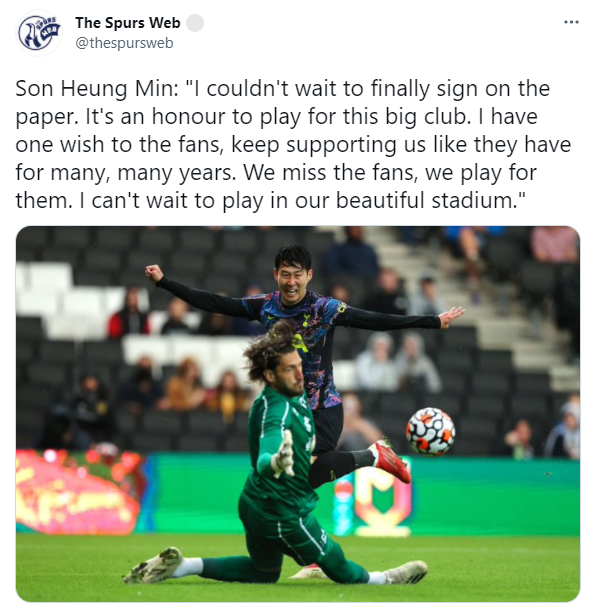Open the three-dot more options menu

[571, 22]
